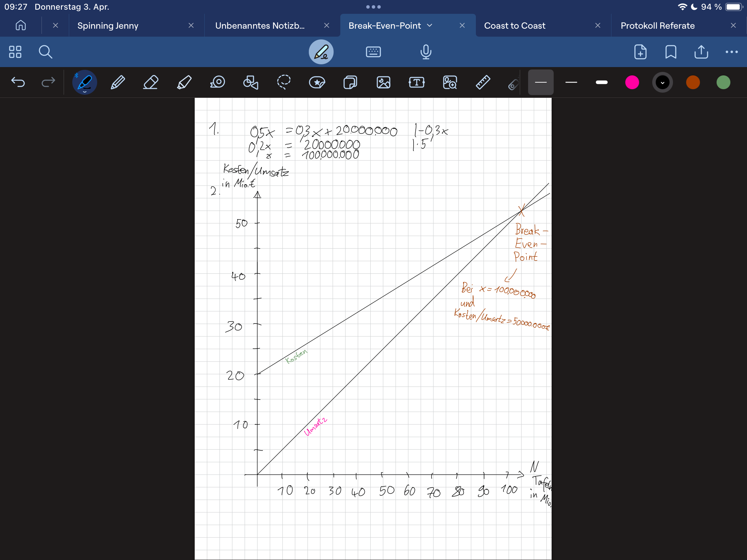The width and height of the screenshot is (747, 560).
Task: Select the Text box tool
Action: pos(416,83)
